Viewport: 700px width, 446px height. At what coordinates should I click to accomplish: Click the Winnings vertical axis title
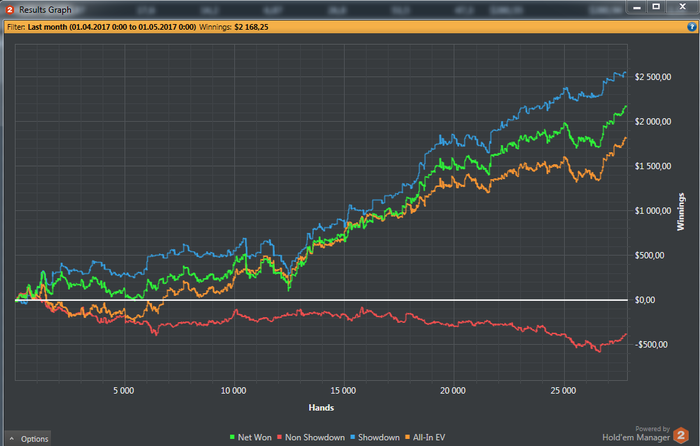[681, 212]
